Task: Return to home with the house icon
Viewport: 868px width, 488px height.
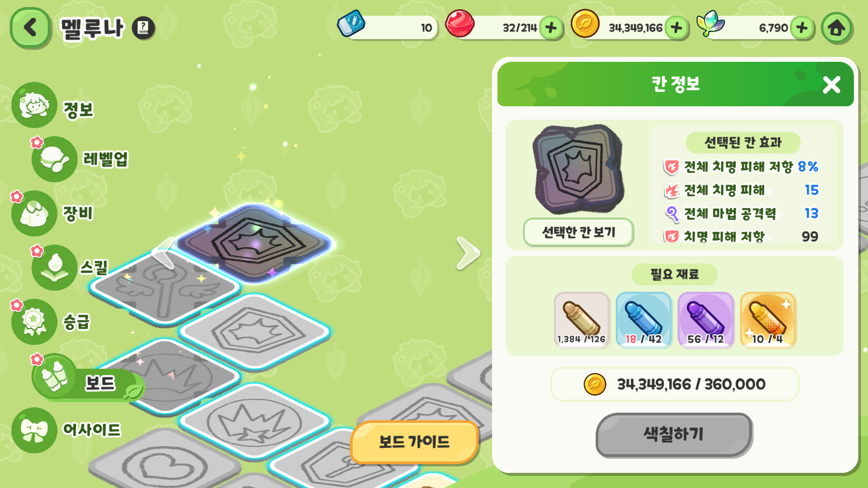Action: tap(836, 28)
